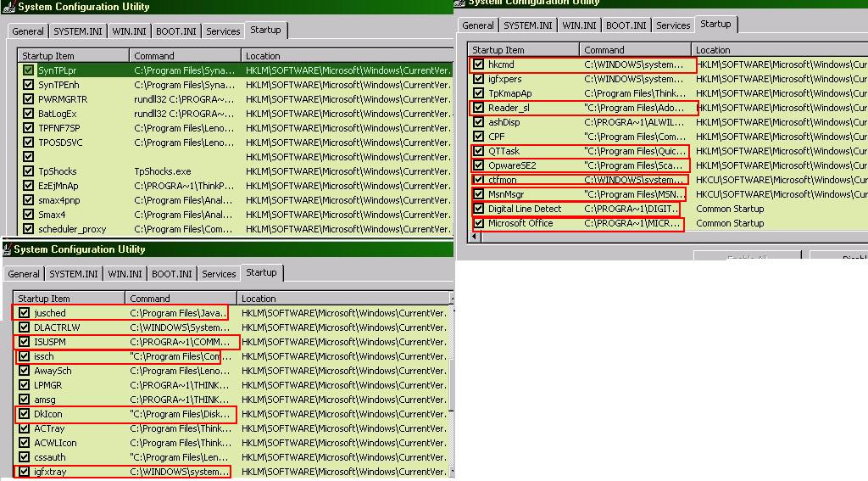
Task: Toggle the TpShocks checkbox
Action: (x=28, y=171)
